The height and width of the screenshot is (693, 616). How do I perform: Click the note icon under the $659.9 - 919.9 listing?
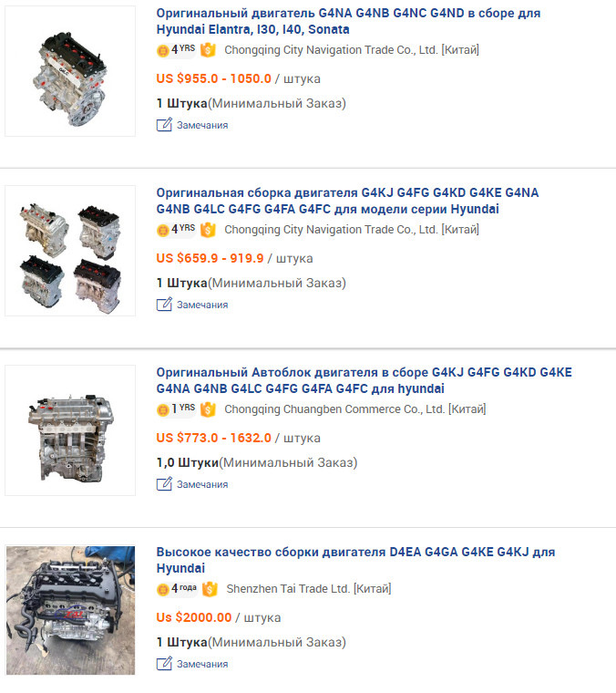pyautogui.click(x=164, y=305)
